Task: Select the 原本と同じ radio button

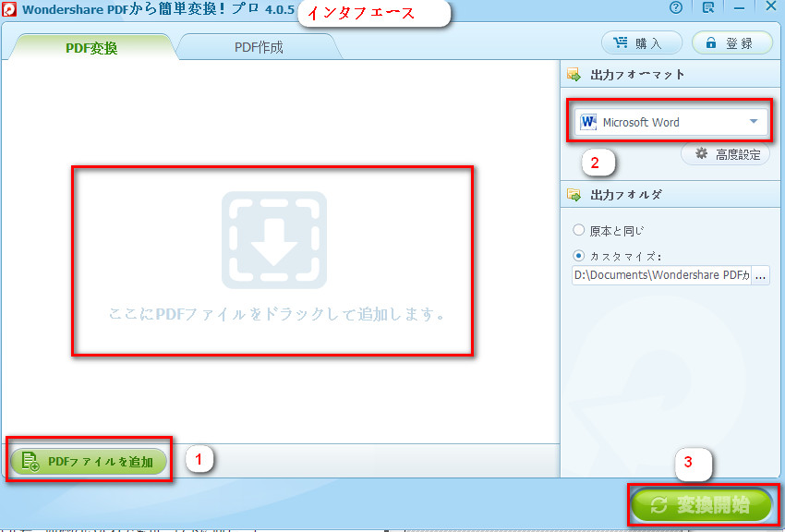Action: pyautogui.click(x=579, y=230)
